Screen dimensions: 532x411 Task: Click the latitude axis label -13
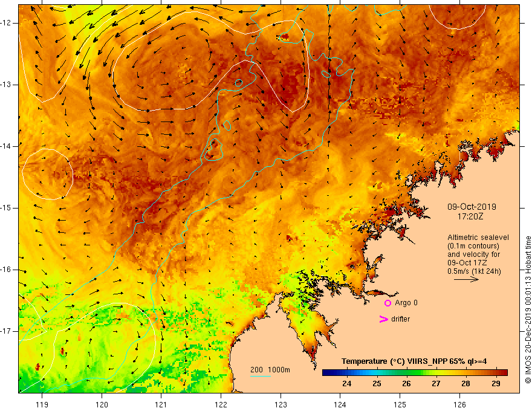tap(6, 85)
